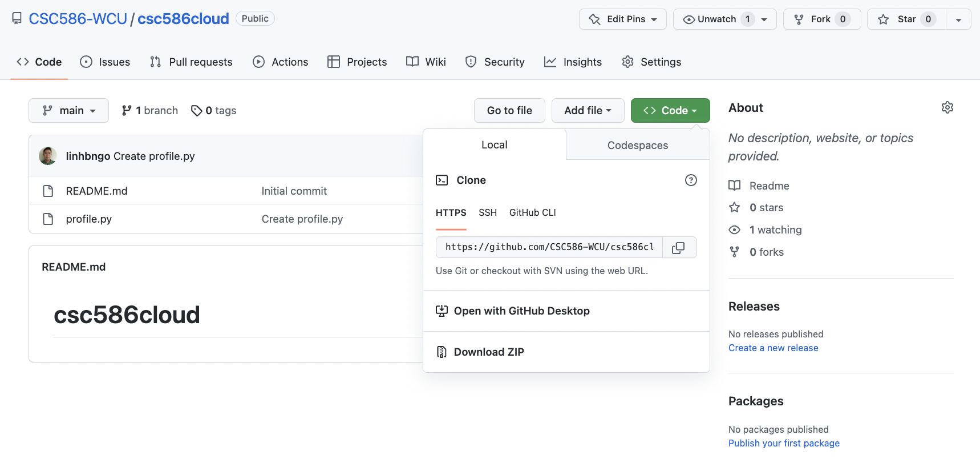980x467 pixels.
Task: Open the profile.py file
Action: pos(89,219)
